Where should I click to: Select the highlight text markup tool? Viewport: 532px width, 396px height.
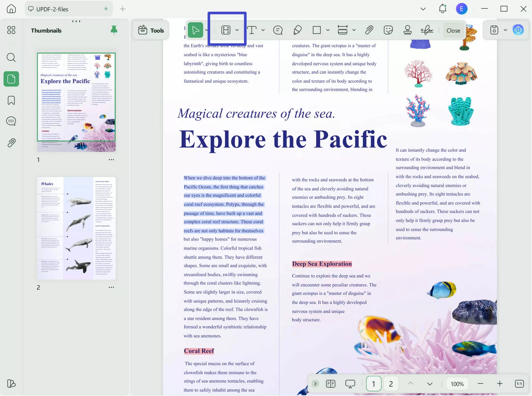(x=227, y=30)
